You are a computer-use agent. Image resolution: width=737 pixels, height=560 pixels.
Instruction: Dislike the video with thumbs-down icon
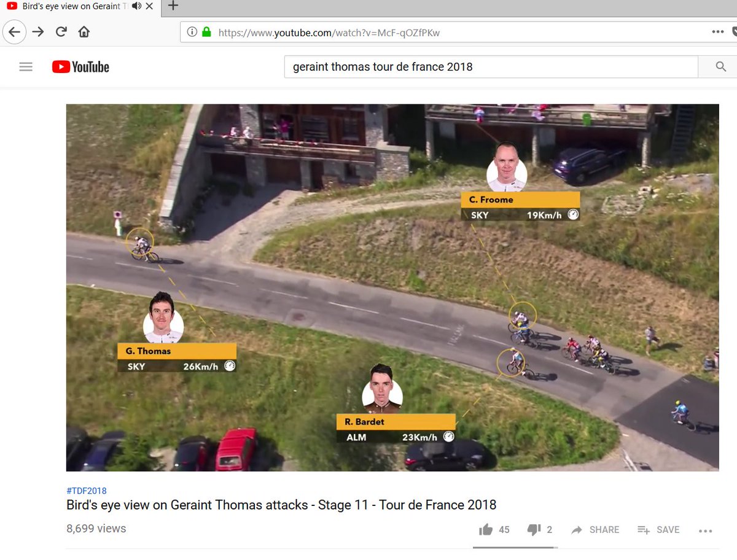coord(534,529)
